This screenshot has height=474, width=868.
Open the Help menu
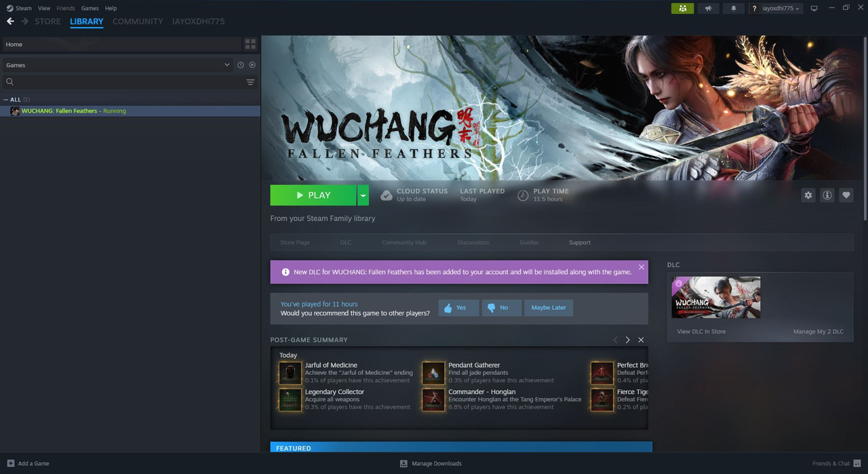pos(111,8)
